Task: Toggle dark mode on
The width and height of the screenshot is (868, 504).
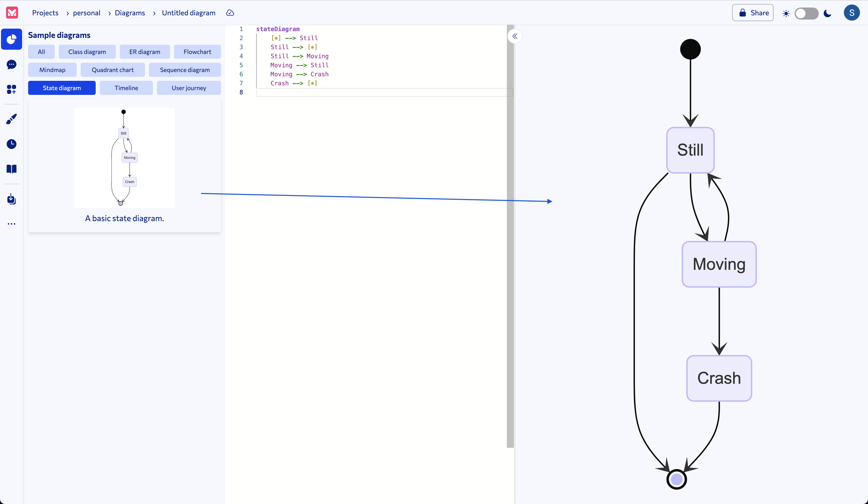Action: tap(807, 13)
